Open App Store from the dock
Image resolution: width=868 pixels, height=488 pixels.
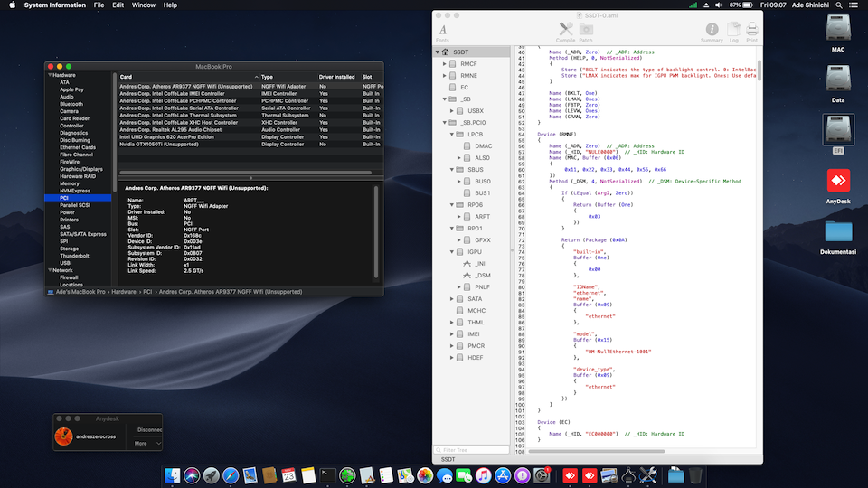click(503, 475)
